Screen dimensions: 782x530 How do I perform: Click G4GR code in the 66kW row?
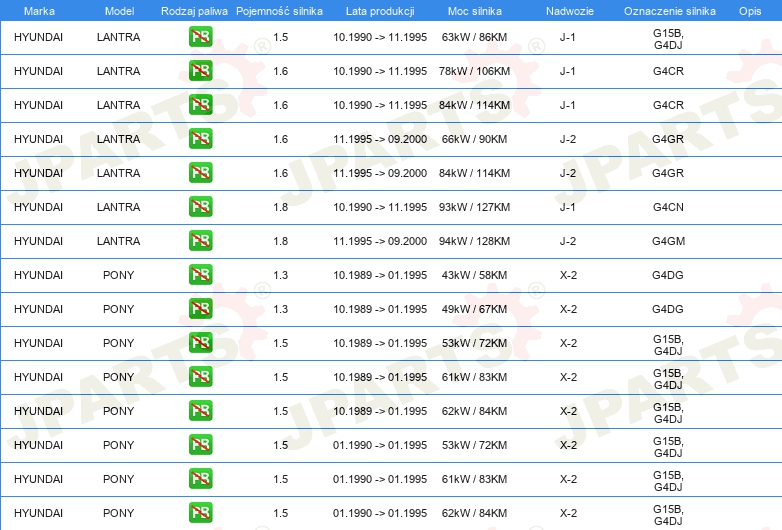coord(668,139)
